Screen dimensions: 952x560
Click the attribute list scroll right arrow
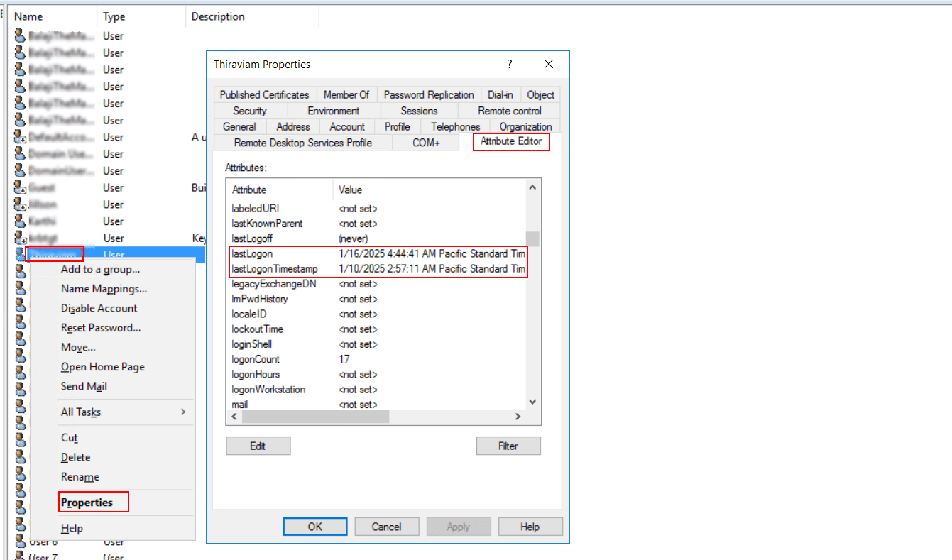point(518,417)
